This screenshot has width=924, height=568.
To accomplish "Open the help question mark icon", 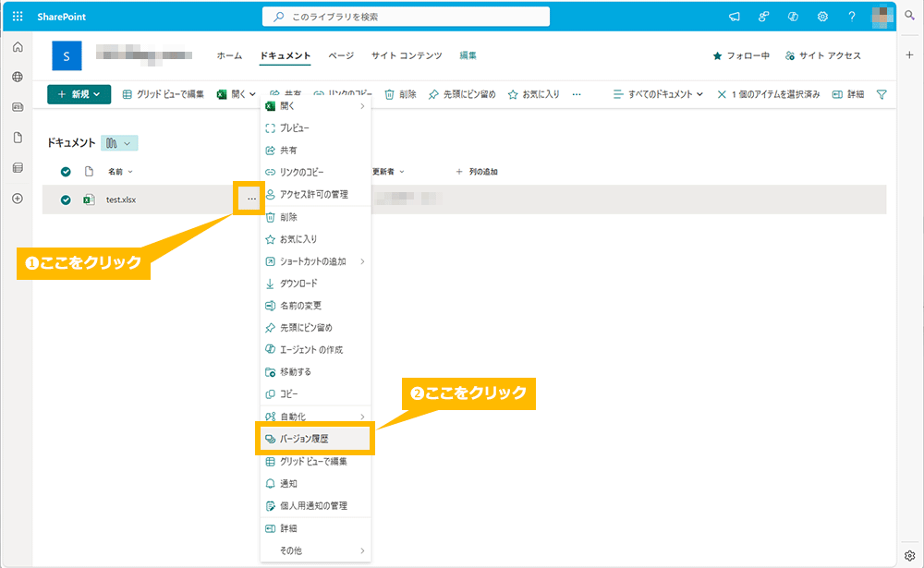I will tap(852, 17).
